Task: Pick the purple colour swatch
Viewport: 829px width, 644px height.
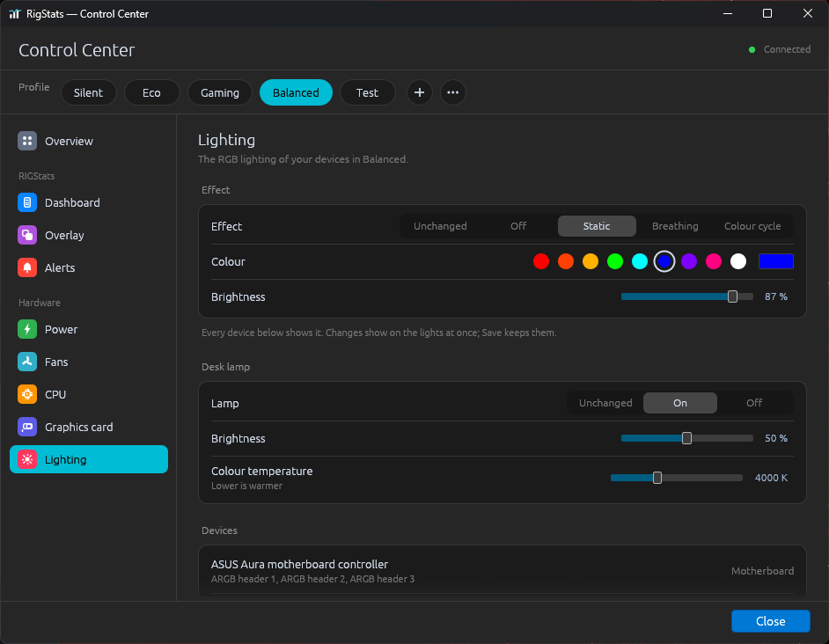Action: coord(689,261)
